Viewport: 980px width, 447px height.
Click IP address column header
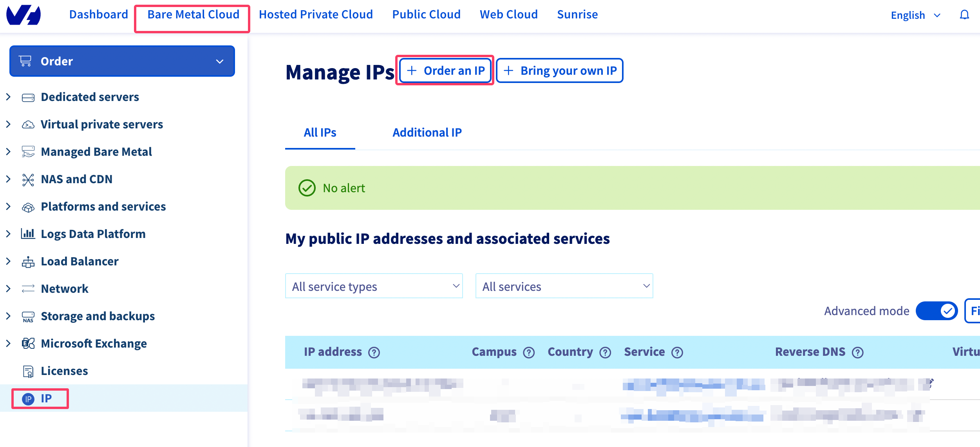[x=333, y=352]
